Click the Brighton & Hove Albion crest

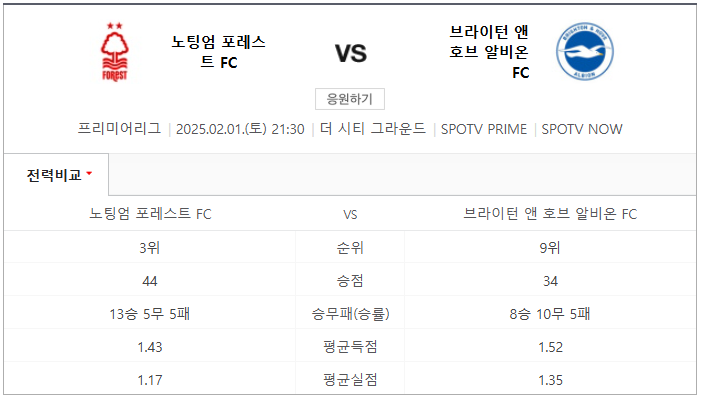[585, 51]
